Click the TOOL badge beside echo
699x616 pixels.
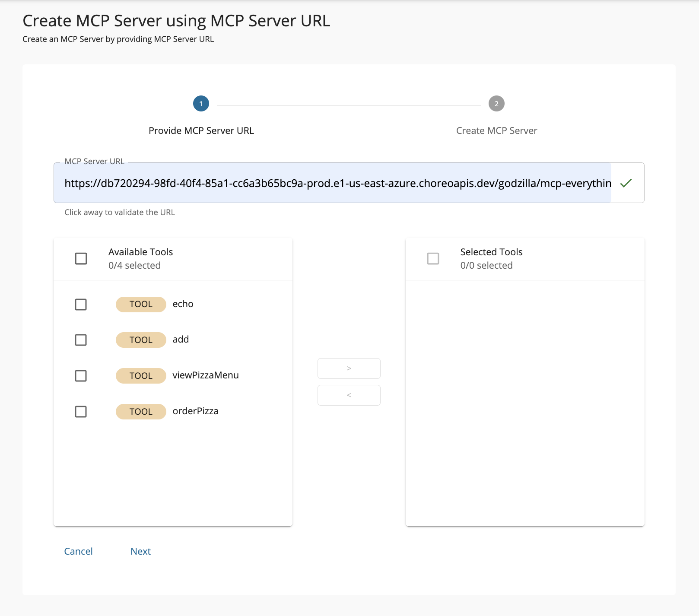pos(141,304)
